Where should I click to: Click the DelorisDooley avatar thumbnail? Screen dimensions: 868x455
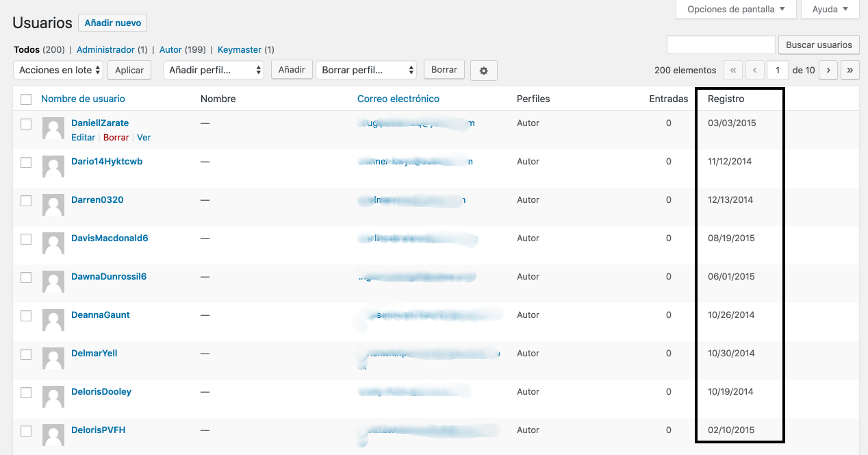[x=53, y=397]
